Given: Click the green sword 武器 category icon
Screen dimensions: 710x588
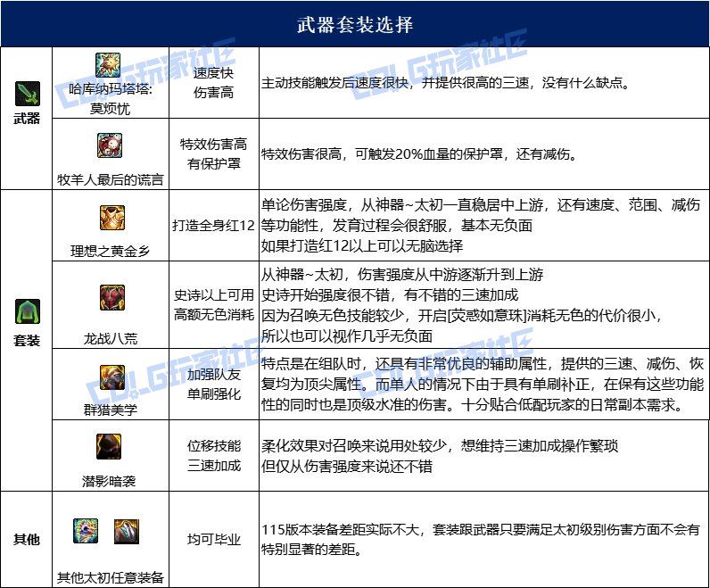Looking at the screenshot, I should pos(27,94).
